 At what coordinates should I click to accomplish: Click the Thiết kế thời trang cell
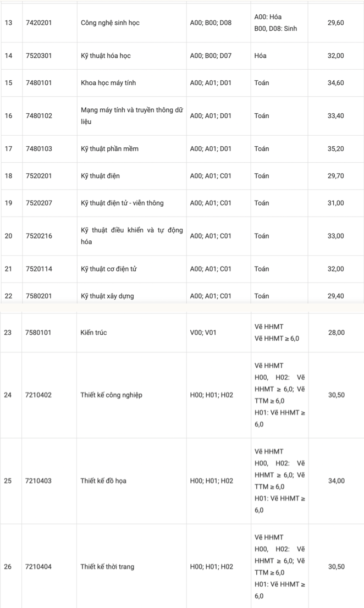tap(107, 567)
